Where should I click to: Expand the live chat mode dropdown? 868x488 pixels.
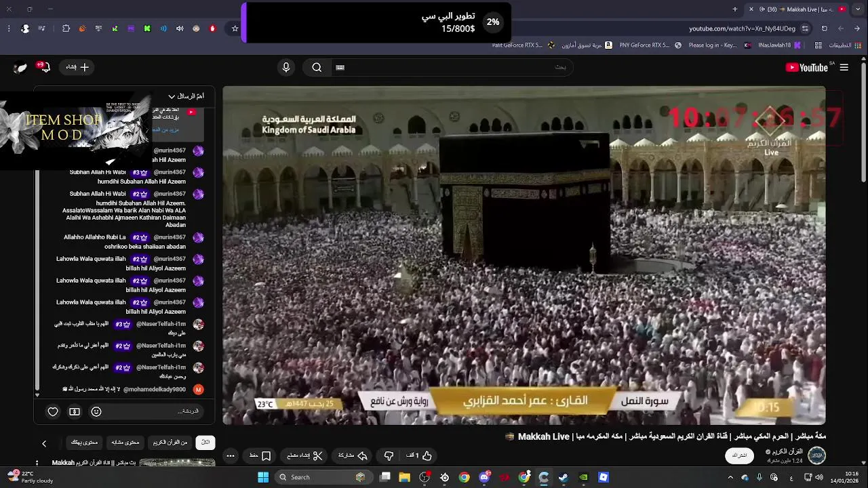186,96
